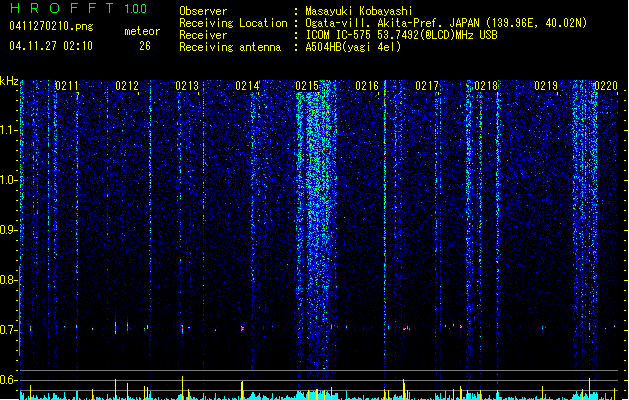Click the 0217 time marker
The width and height of the screenshot is (629, 400).
point(427,86)
